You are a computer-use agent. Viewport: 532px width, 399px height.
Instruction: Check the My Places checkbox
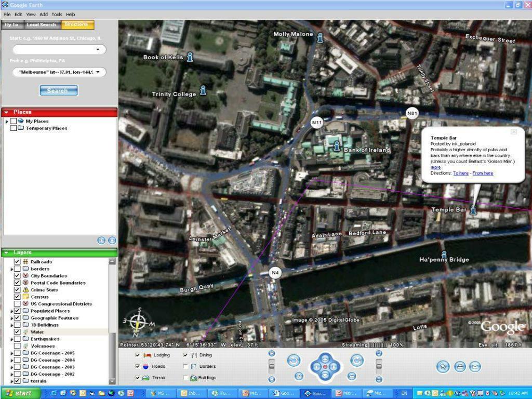coord(13,121)
